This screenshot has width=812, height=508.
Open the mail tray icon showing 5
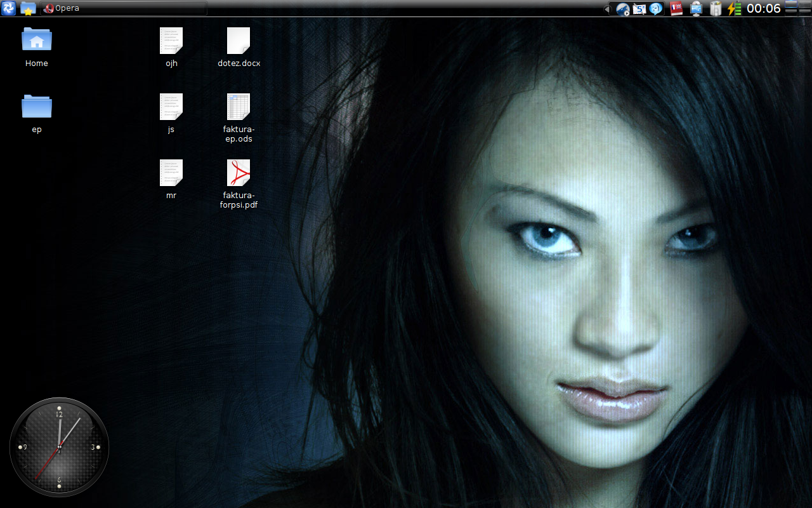coord(639,9)
